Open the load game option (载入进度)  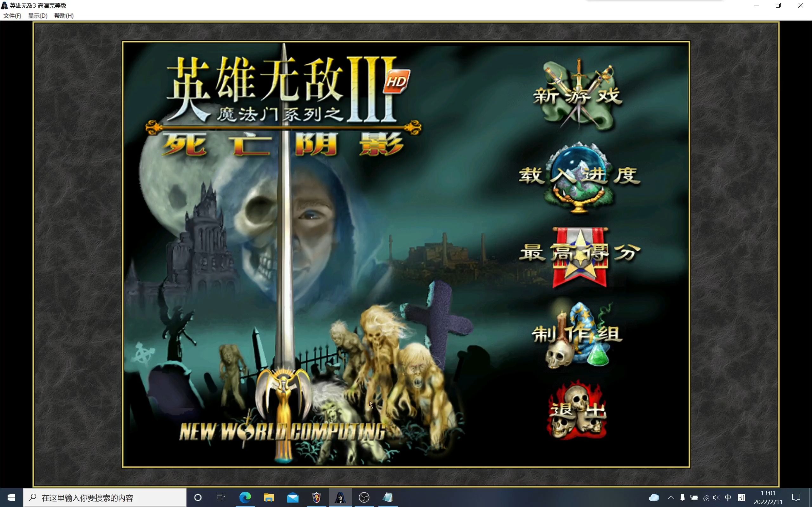coord(579,176)
